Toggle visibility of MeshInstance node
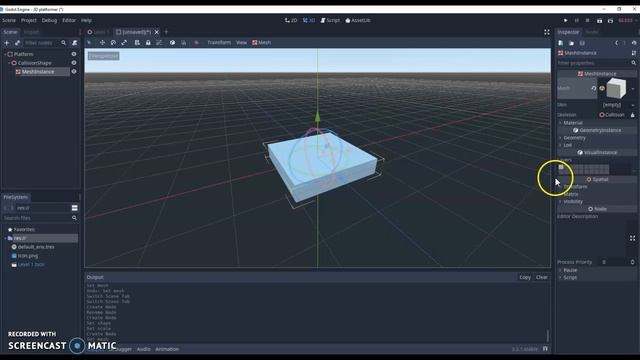This screenshot has width=640, height=360. coord(74,71)
